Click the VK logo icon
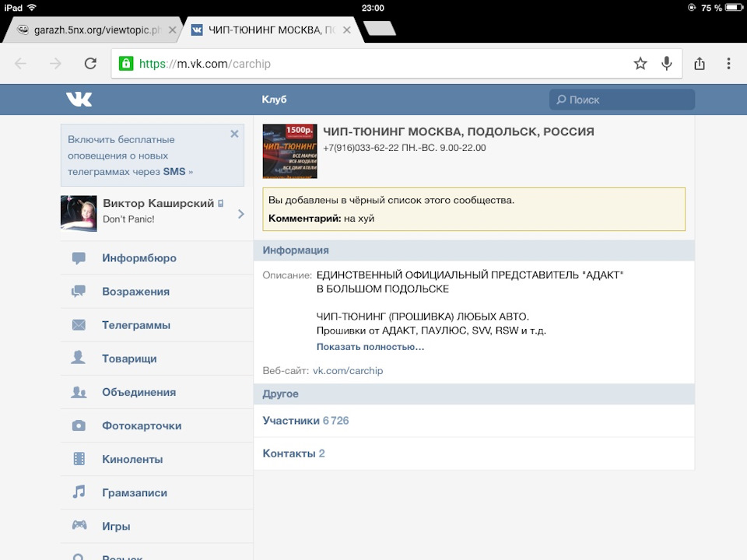Image resolution: width=747 pixels, height=560 pixels. (79, 100)
